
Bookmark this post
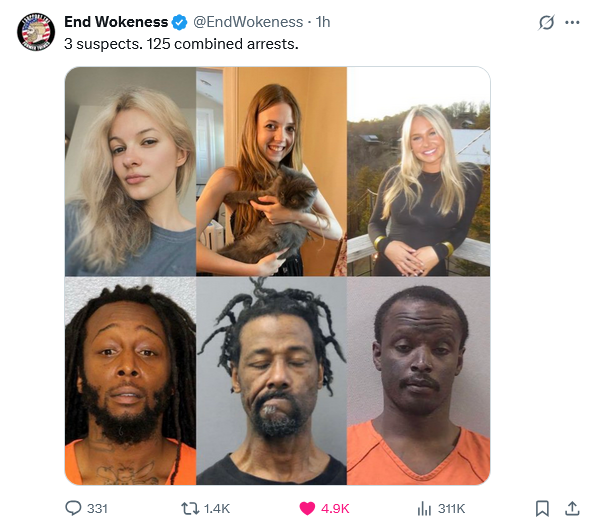[542, 508]
